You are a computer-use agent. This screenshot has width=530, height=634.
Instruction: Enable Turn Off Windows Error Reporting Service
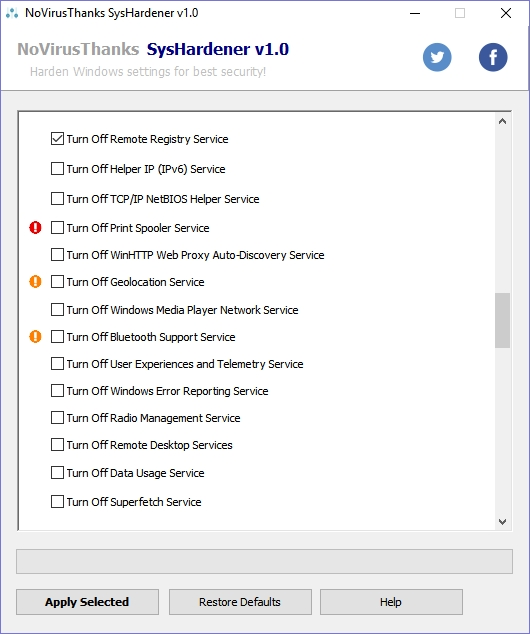point(57,391)
